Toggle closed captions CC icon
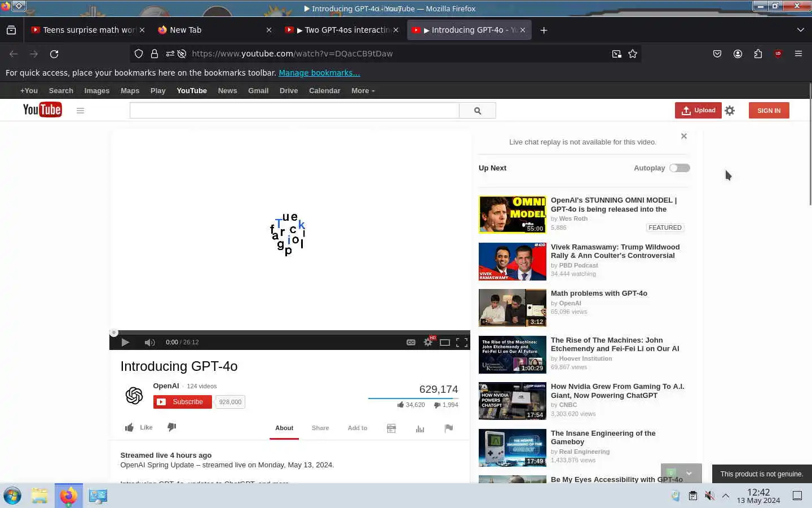The image size is (812, 508). 411,342
